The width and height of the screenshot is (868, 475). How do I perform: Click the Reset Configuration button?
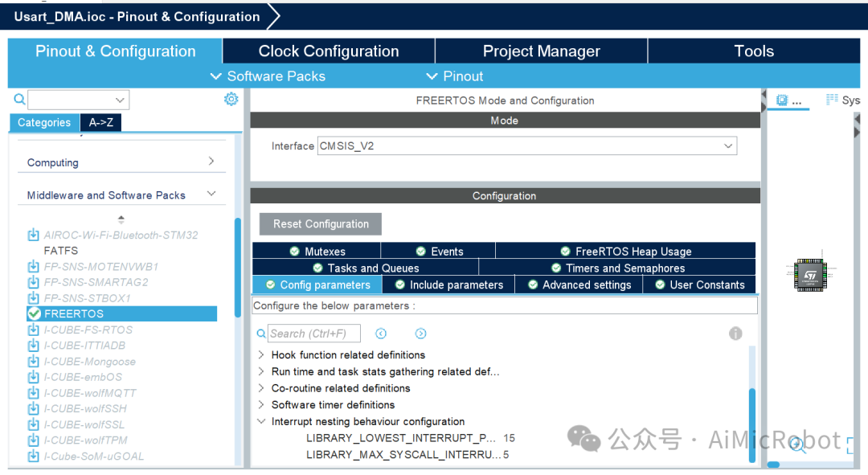(x=321, y=223)
